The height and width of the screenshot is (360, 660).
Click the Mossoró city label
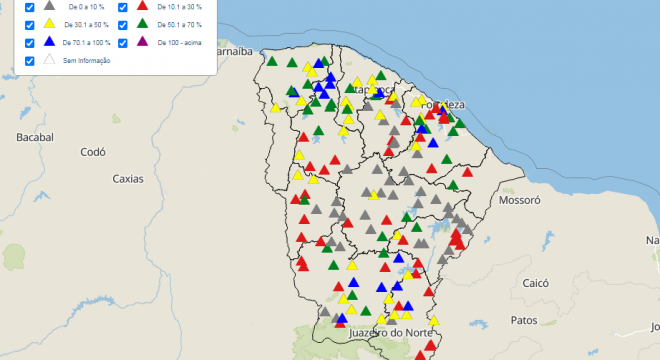point(519,200)
